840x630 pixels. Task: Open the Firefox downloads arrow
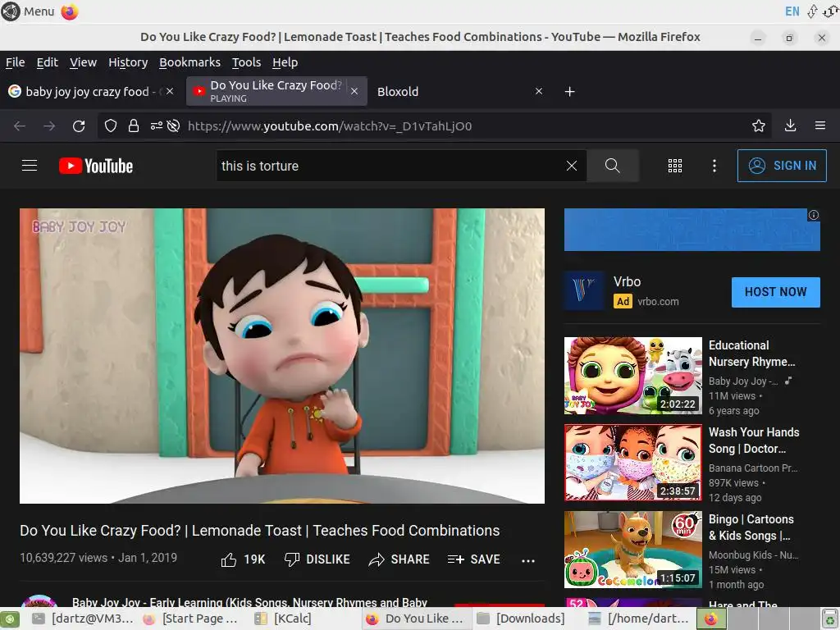[790, 126]
